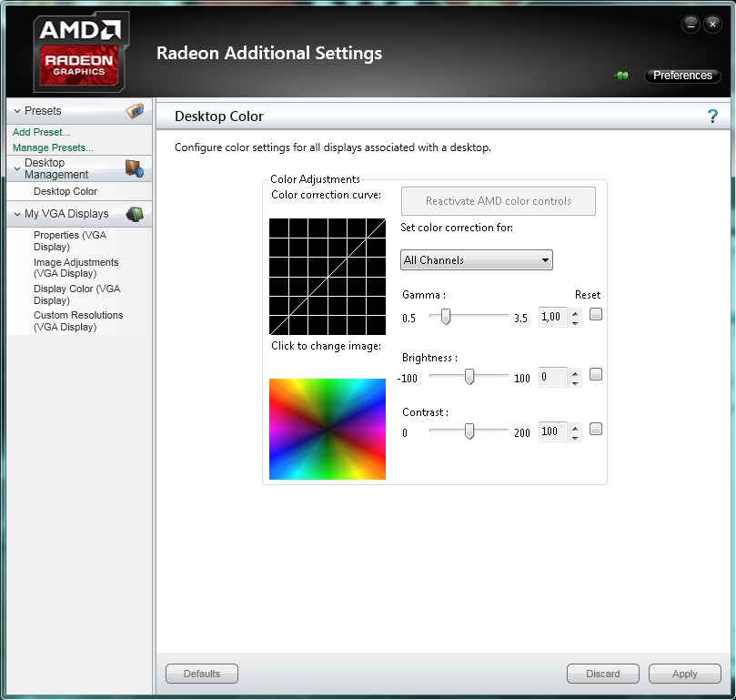
Task: Click the Defaults button
Action: (202, 674)
